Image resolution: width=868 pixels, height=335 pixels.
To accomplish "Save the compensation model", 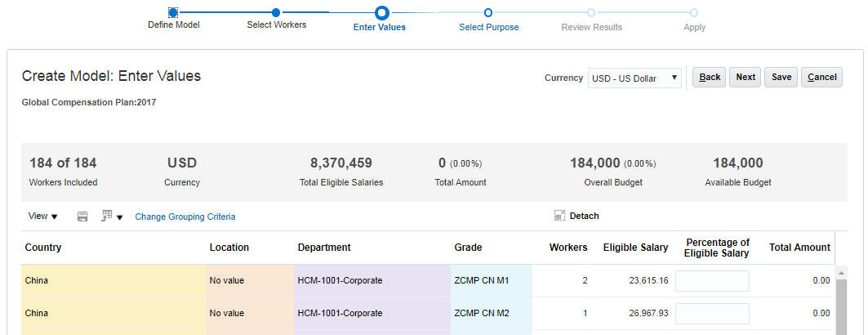I will pos(781,77).
